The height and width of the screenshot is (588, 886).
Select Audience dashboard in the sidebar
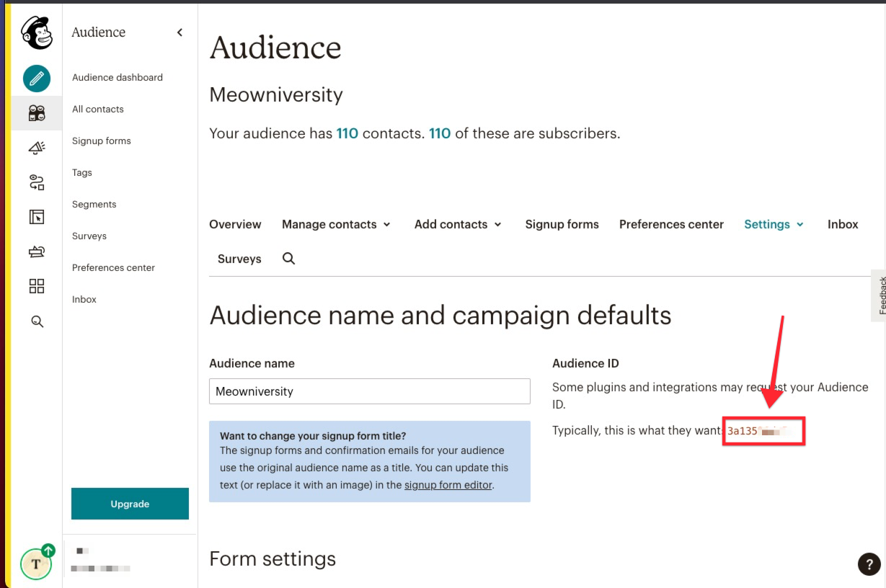118,77
